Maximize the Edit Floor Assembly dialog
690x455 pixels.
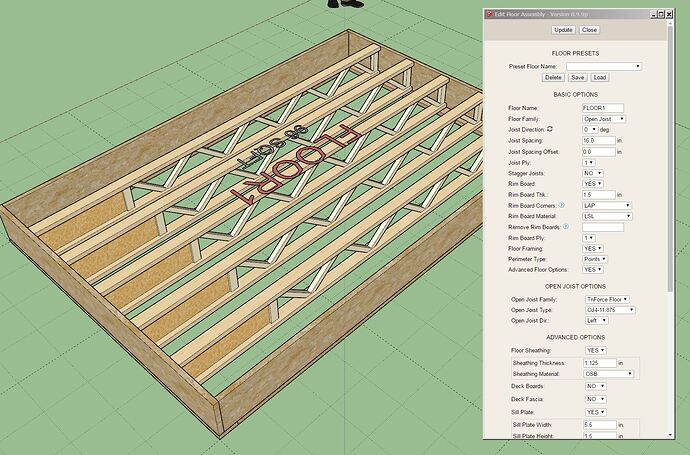(661, 14)
